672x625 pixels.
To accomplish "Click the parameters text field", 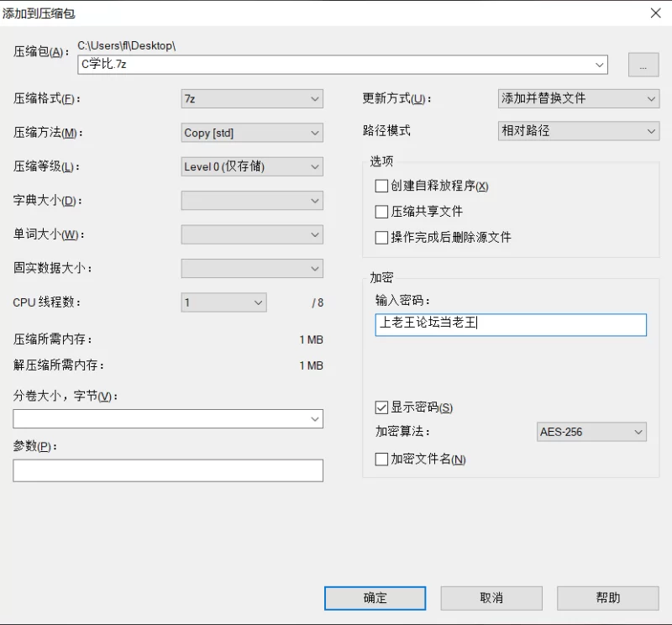I will pos(168,470).
